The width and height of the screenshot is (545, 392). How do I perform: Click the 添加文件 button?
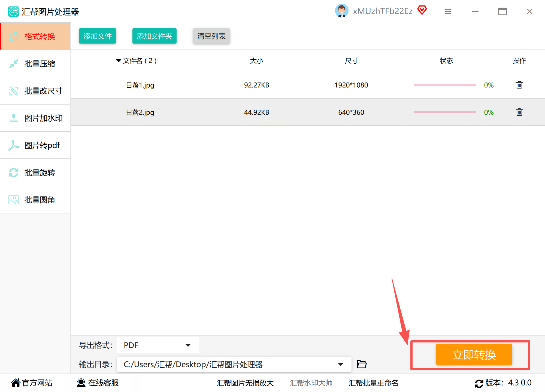pos(98,36)
